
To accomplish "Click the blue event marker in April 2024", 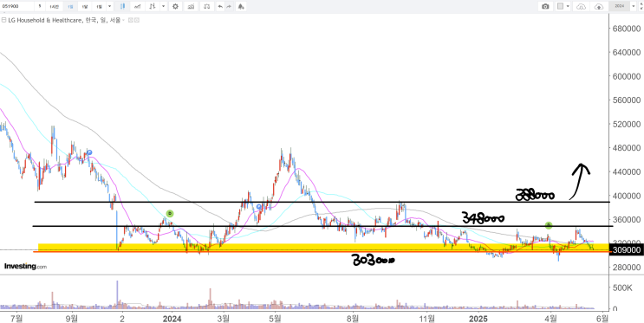I will pyautogui.click(x=259, y=207).
